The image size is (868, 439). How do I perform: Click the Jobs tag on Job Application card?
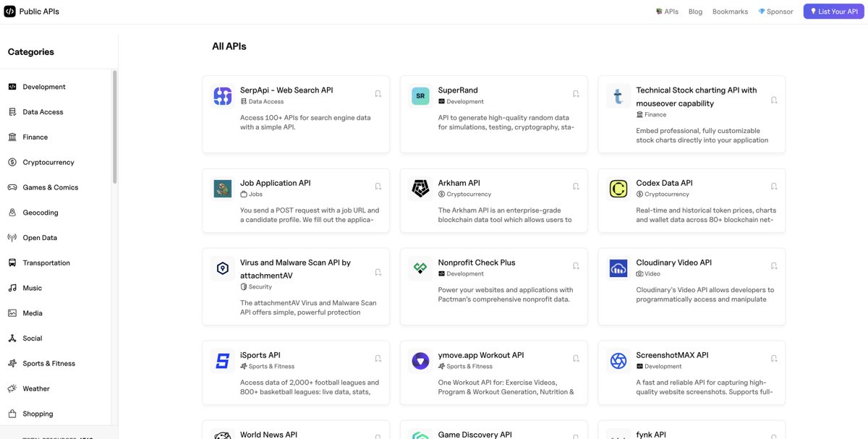pyautogui.click(x=251, y=194)
